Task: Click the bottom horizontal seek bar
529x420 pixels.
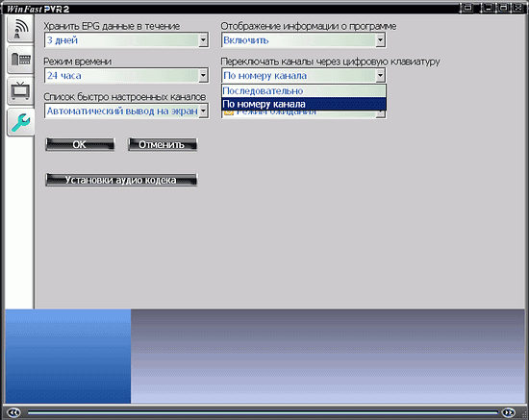Action: [263, 412]
